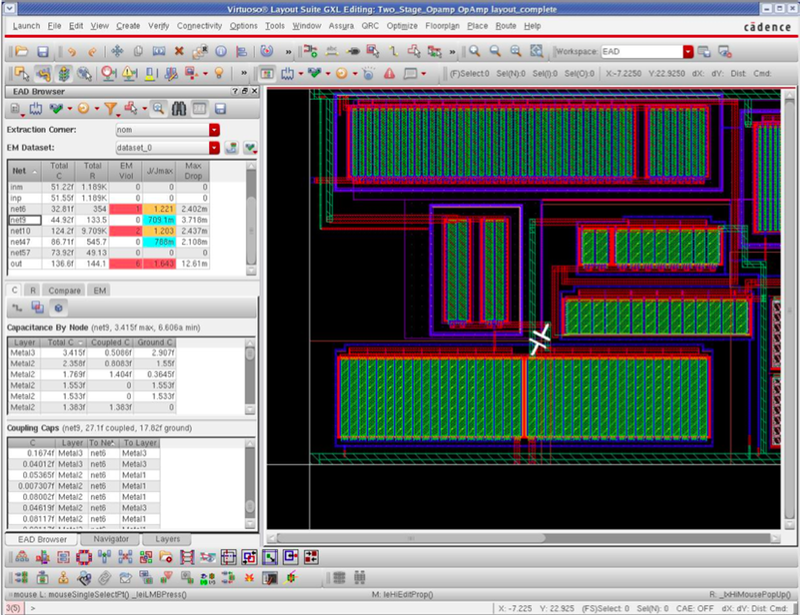
Task: Switch to the R tab
Action: click(x=32, y=290)
